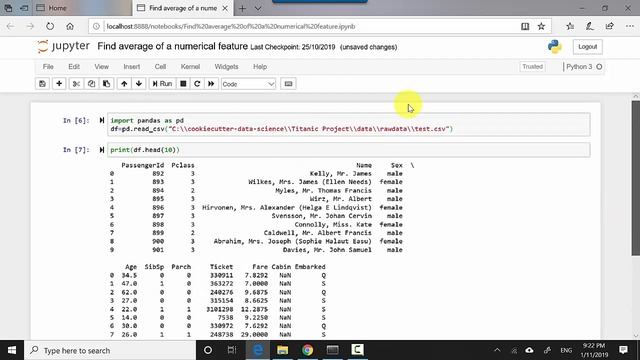The image size is (640, 360).
Task: Open the favorites hub icon
Action: (x=570, y=26)
